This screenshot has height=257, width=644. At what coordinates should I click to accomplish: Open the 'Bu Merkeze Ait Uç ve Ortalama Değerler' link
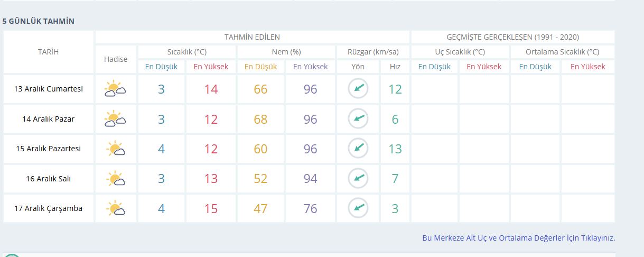coord(518,238)
